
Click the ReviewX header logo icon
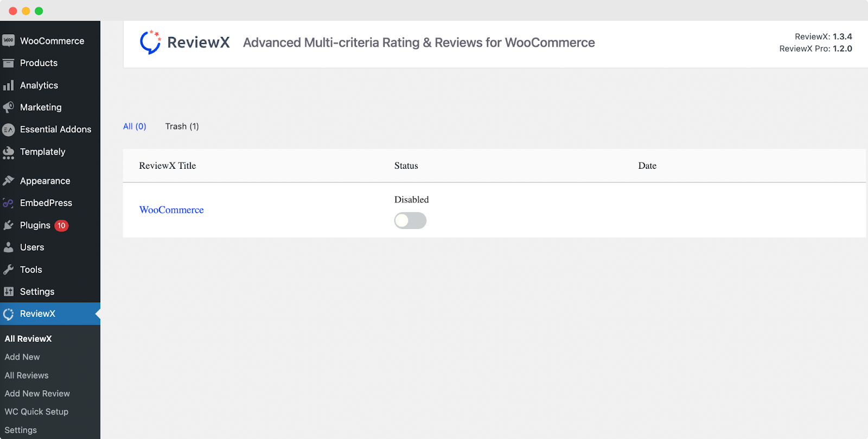pos(150,42)
